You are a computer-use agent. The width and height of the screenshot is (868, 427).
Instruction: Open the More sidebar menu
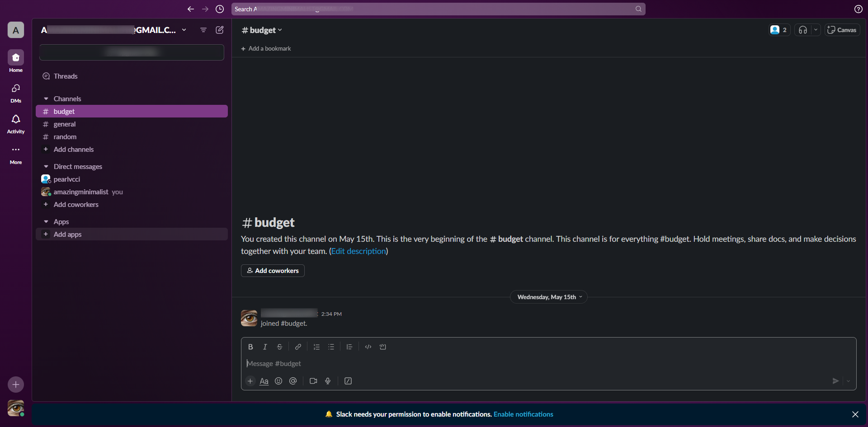16,155
